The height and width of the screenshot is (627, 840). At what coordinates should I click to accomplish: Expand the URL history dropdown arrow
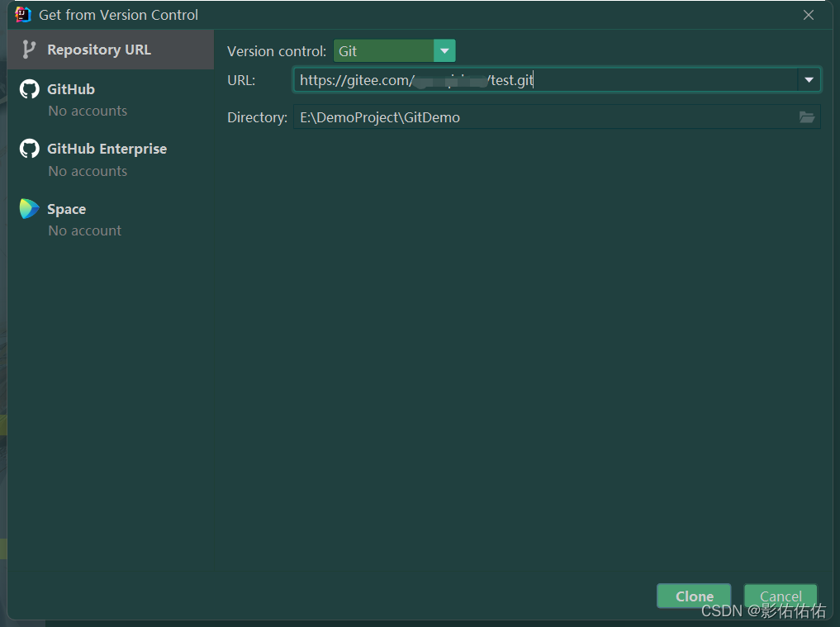click(809, 80)
